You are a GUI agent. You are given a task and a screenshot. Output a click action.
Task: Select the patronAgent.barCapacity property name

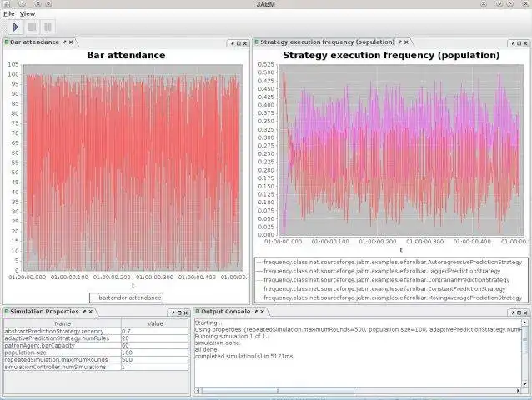click(63, 346)
